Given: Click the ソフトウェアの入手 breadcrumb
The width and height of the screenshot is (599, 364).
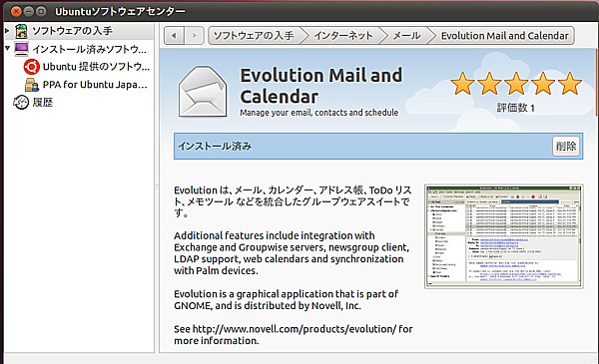Looking at the screenshot, I should 254,36.
